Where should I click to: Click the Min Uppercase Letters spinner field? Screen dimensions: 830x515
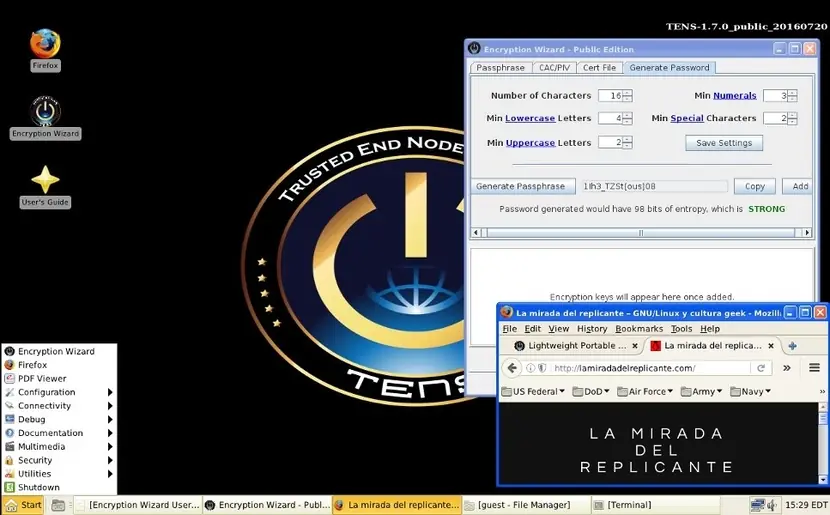click(615, 142)
